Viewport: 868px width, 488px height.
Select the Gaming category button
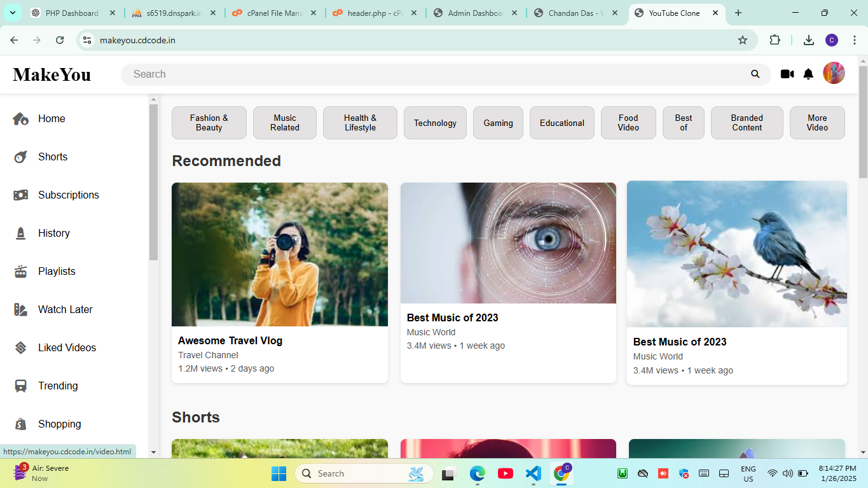click(498, 123)
